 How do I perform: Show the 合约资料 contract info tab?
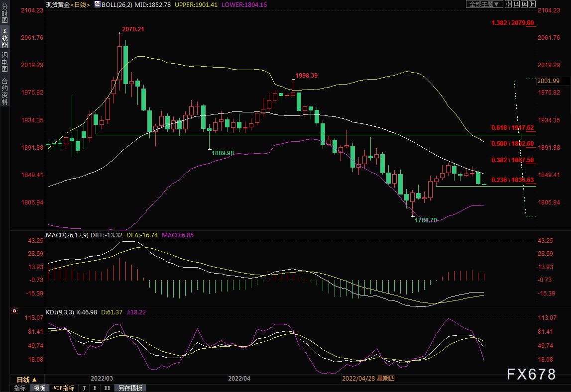click(4, 91)
